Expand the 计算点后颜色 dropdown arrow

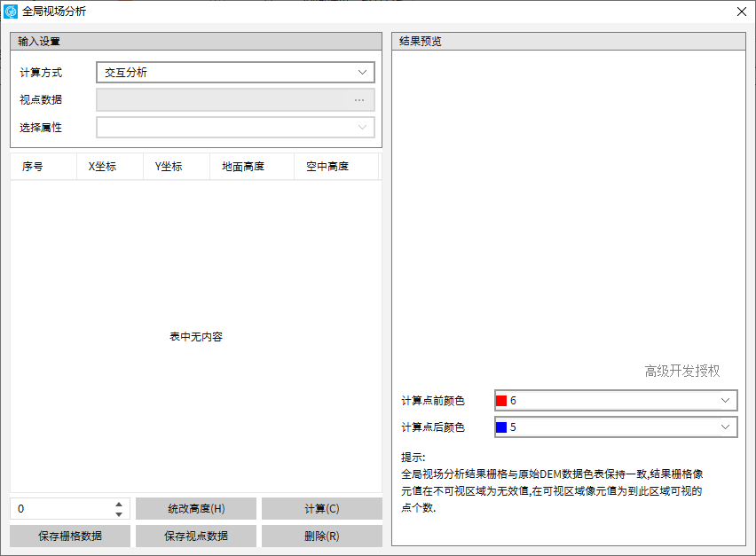tap(725, 427)
